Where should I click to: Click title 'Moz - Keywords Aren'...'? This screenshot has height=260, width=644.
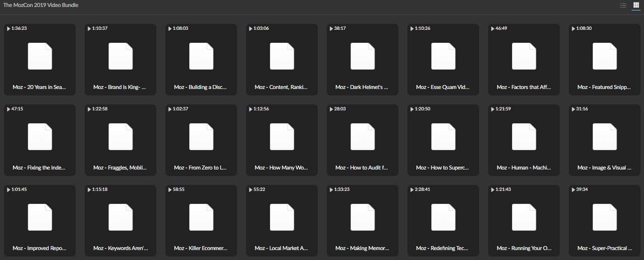coord(121,248)
